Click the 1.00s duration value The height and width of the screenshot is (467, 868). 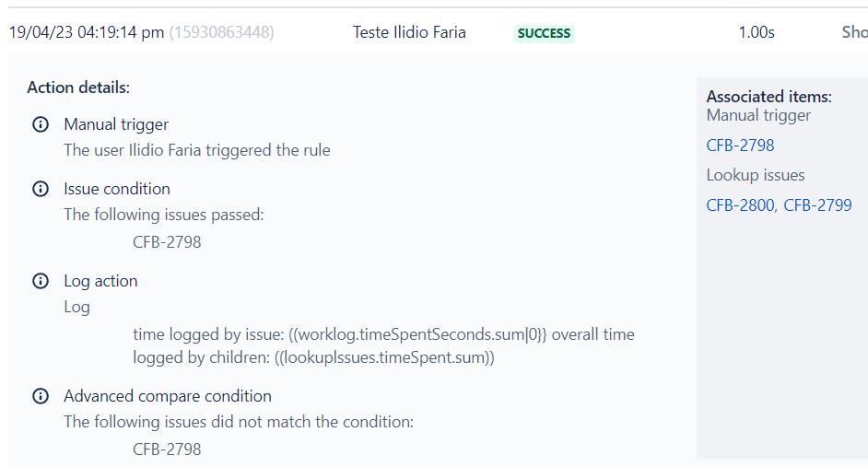point(757,32)
